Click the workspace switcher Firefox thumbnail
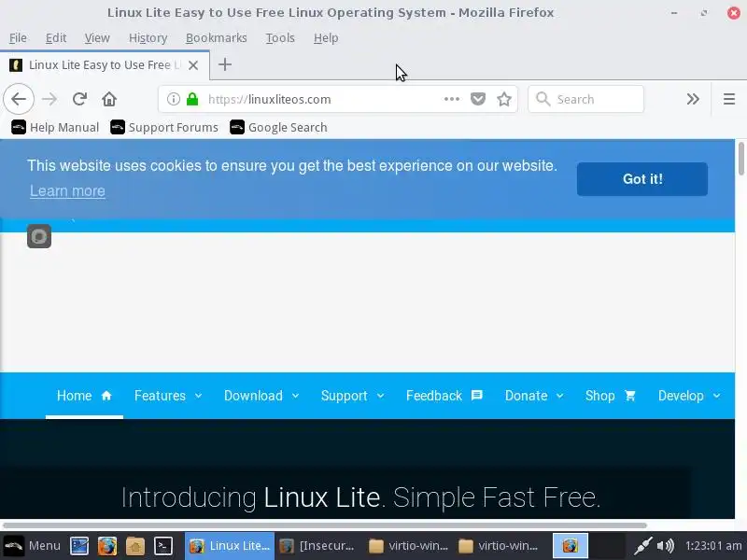Screen dimensions: 747x560 [x=570, y=546]
